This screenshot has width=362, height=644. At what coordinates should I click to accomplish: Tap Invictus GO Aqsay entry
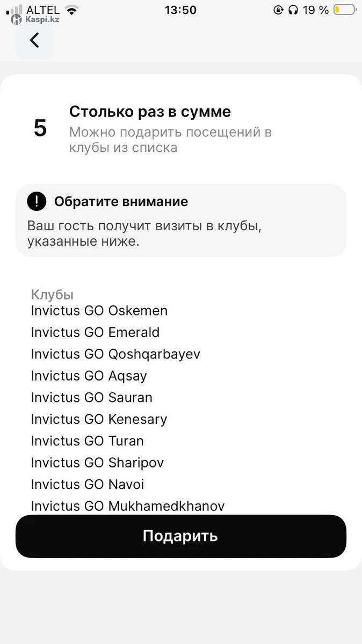tap(89, 376)
